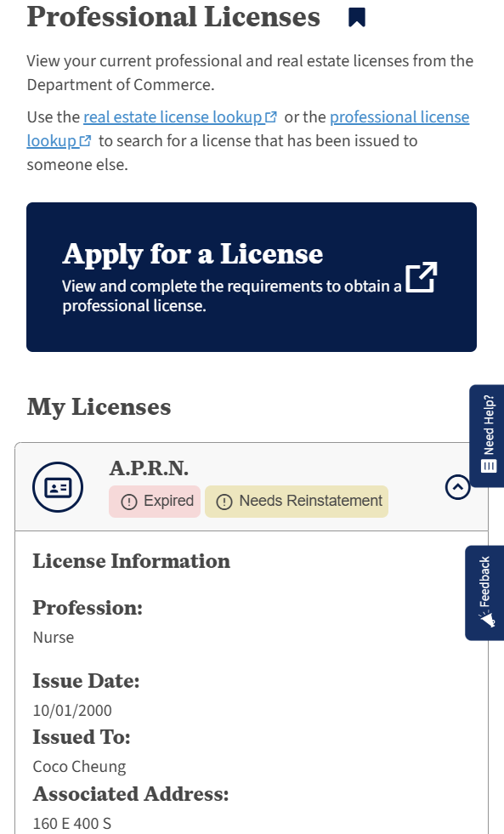This screenshot has height=834, width=504.
Task: Click the A.P.R.N. license title
Action: [x=149, y=468]
